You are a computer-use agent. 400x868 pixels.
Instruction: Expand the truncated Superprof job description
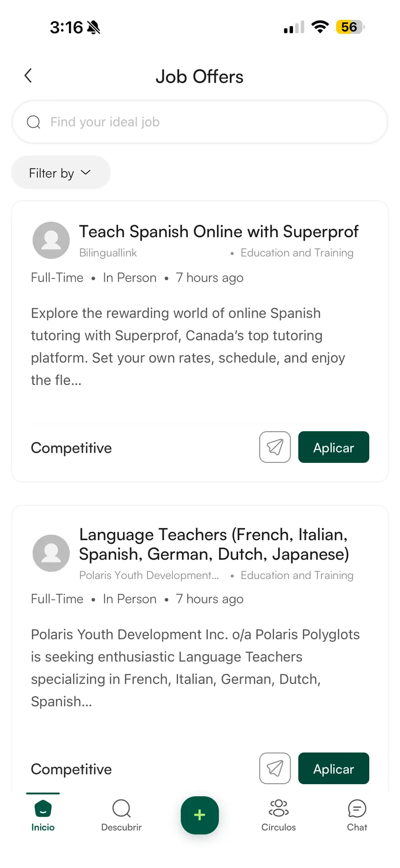point(188,346)
